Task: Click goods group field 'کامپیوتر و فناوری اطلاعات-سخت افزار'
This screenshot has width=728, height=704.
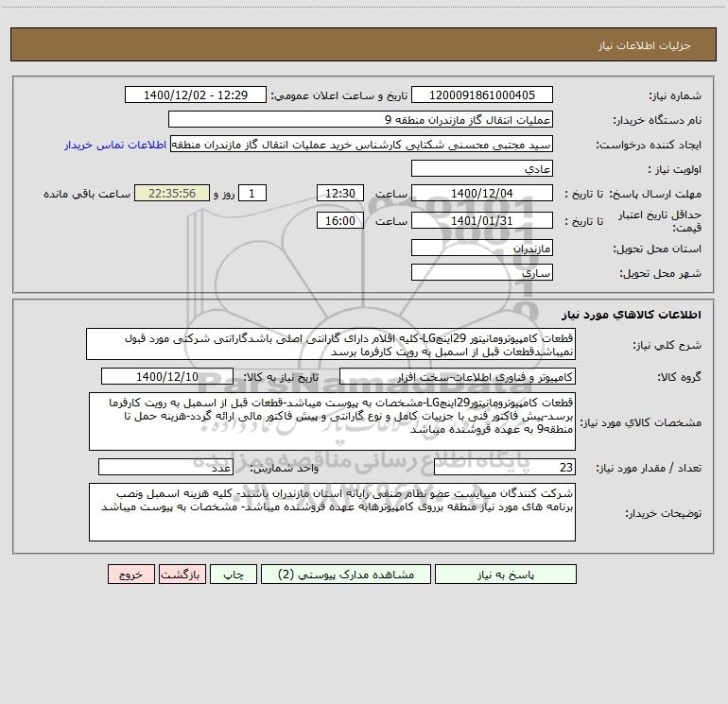Action: [458, 376]
